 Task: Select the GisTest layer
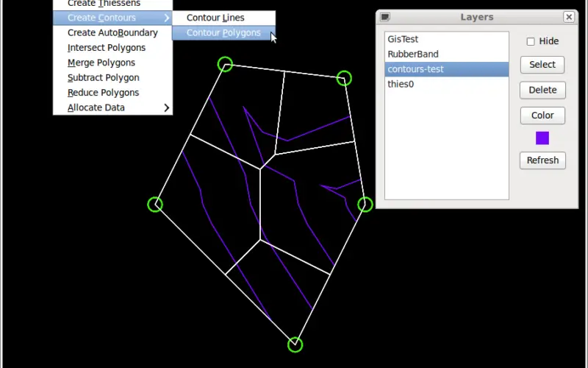coord(447,39)
